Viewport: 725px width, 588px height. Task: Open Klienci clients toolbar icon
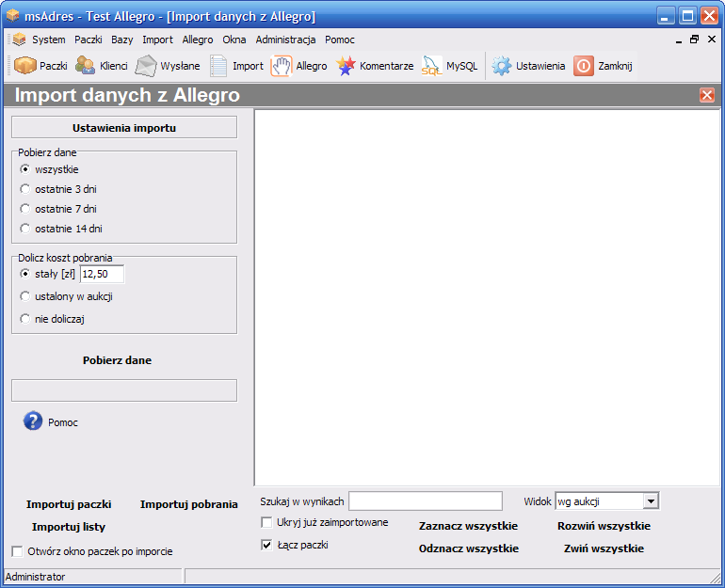pos(85,66)
